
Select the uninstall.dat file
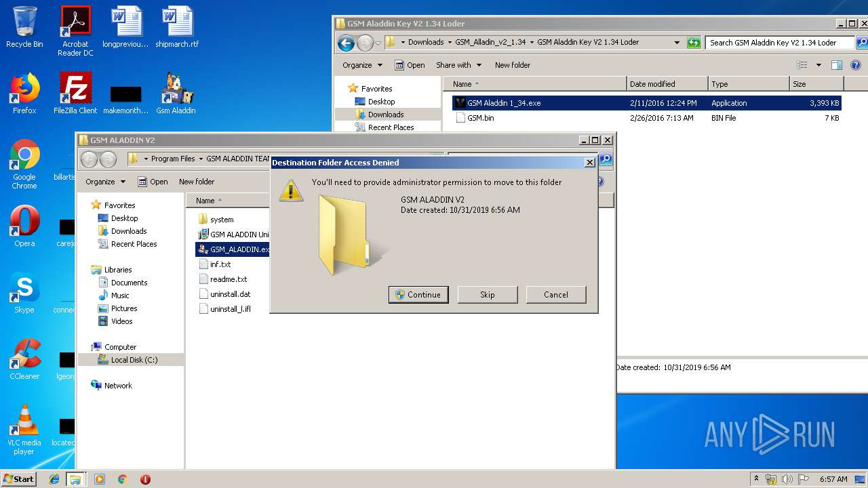pos(225,294)
